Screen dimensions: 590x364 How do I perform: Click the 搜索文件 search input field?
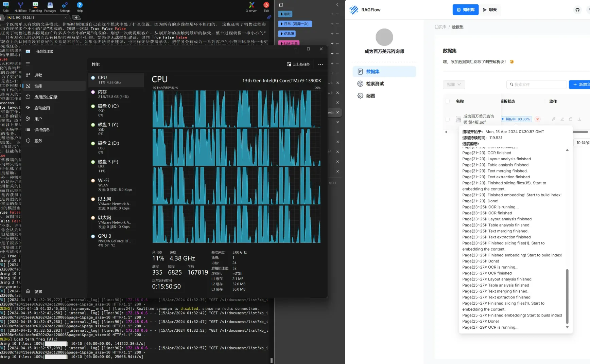click(x=537, y=85)
